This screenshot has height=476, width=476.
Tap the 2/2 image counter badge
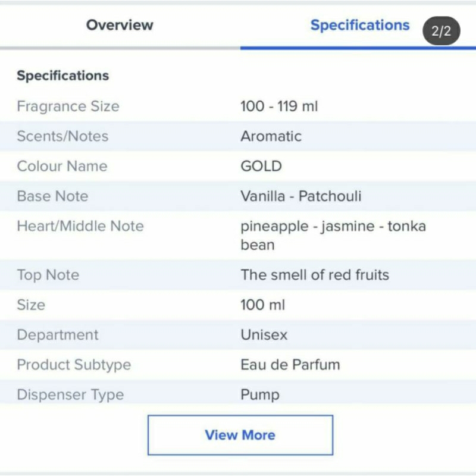coord(441,31)
